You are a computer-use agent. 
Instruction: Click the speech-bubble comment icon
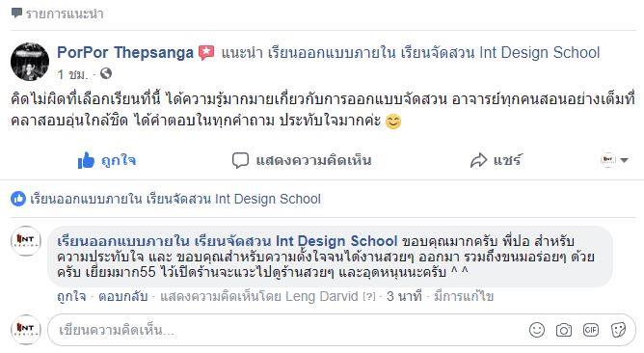(x=240, y=160)
